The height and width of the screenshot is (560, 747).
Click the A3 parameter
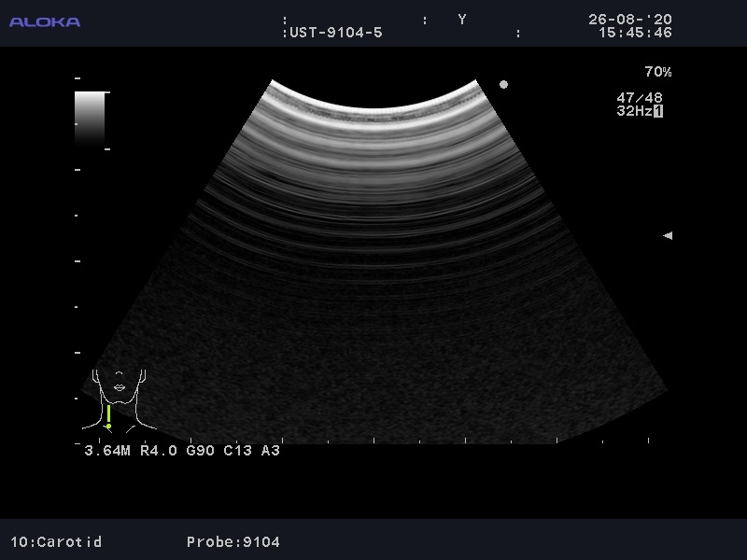pyautogui.click(x=271, y=451)
